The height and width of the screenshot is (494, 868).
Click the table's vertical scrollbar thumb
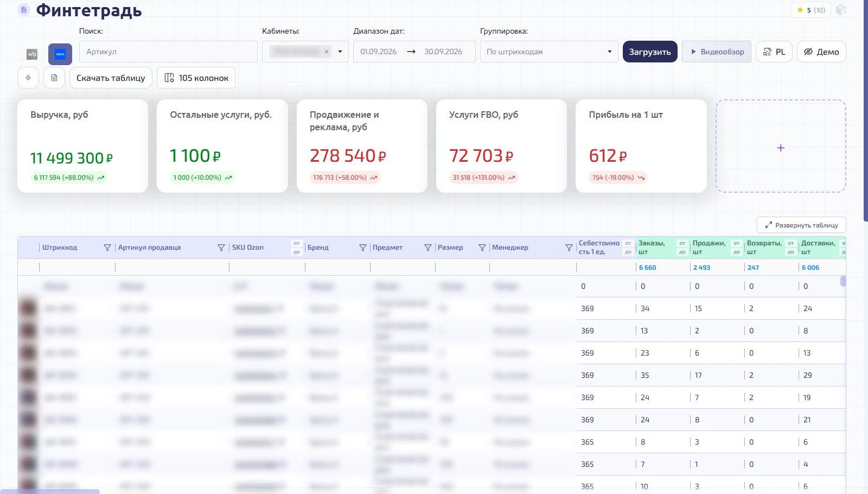(x=843, y=281)
